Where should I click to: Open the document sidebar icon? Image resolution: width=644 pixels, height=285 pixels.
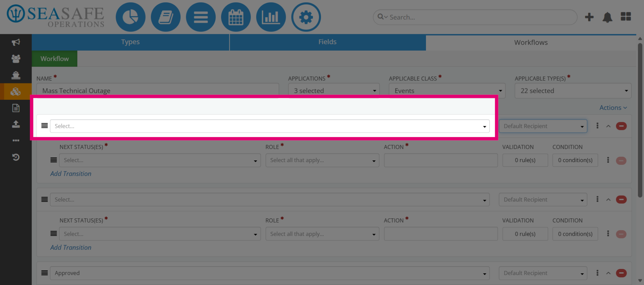(16, 108)
